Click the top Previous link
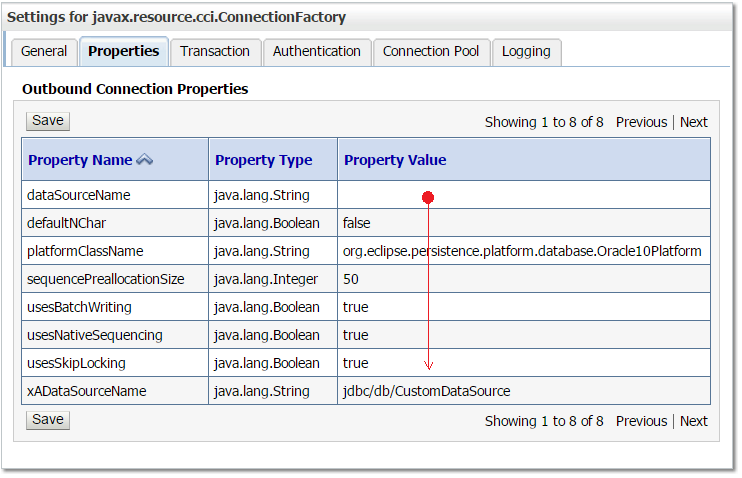Screen dimensions: 742x478 [x=641, y=122]
